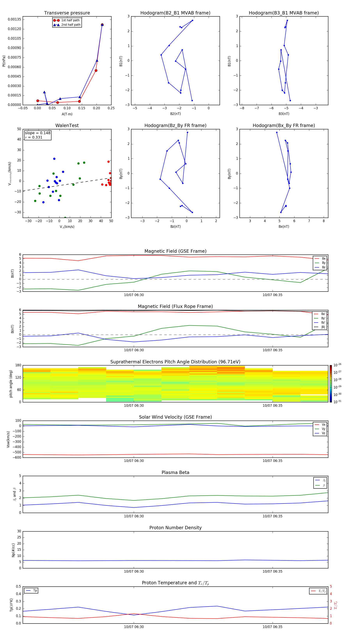Click the |B| legend entry in Flux Rope plot
The height and width of the screenshot is (644, 351).
pos(320,327)
